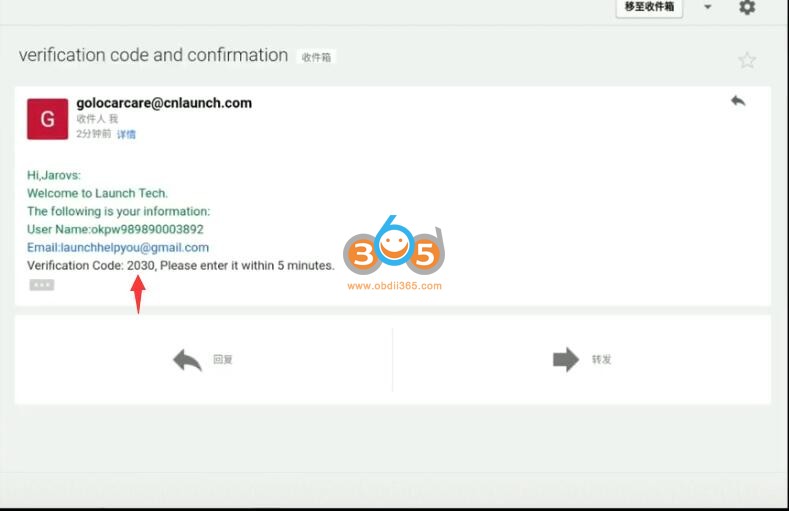Click the Verification Code 2030 line
This screenshot has height=511, width=789.
point(181,266)
